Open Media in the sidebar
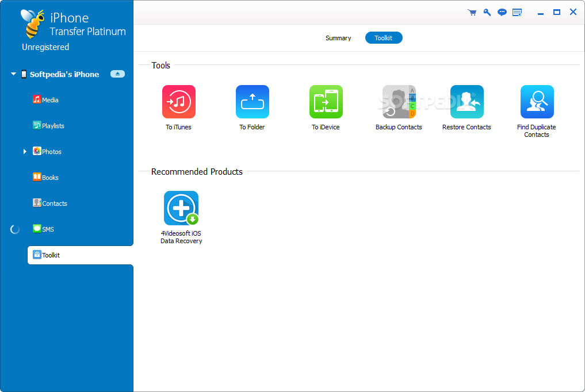Image resolution: width=585 pixels, height=392 pixels. pos(45,100)
